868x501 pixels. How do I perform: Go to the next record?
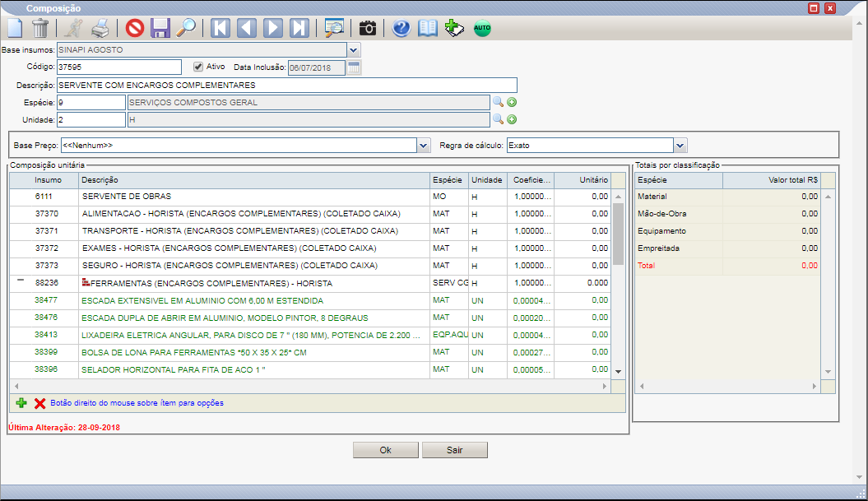coord(272,28)
